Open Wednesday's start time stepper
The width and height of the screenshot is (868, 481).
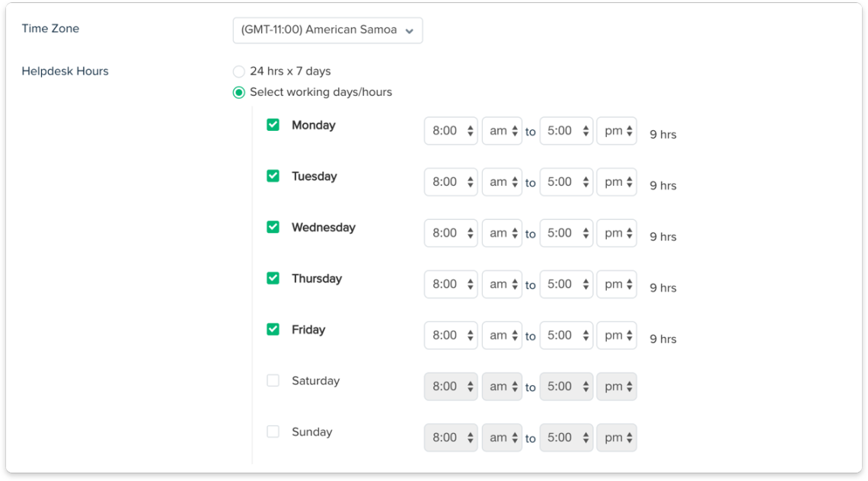pyautogui.click(x=450, y=233)
